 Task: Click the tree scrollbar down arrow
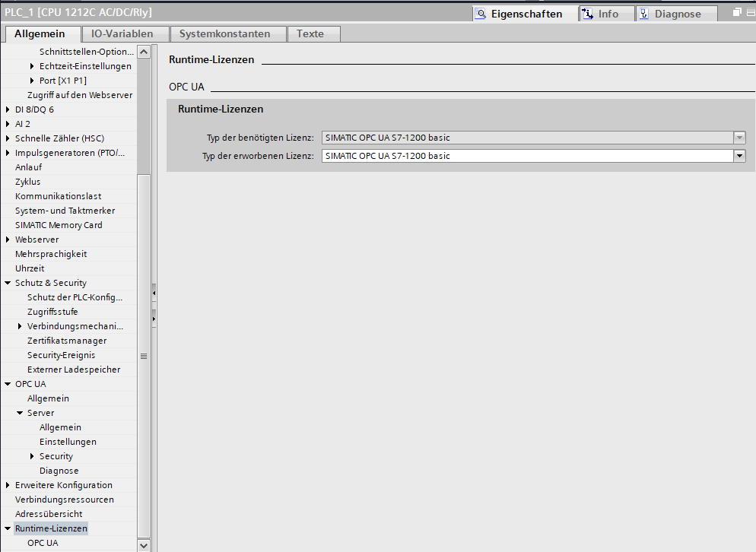coord(144,545)
